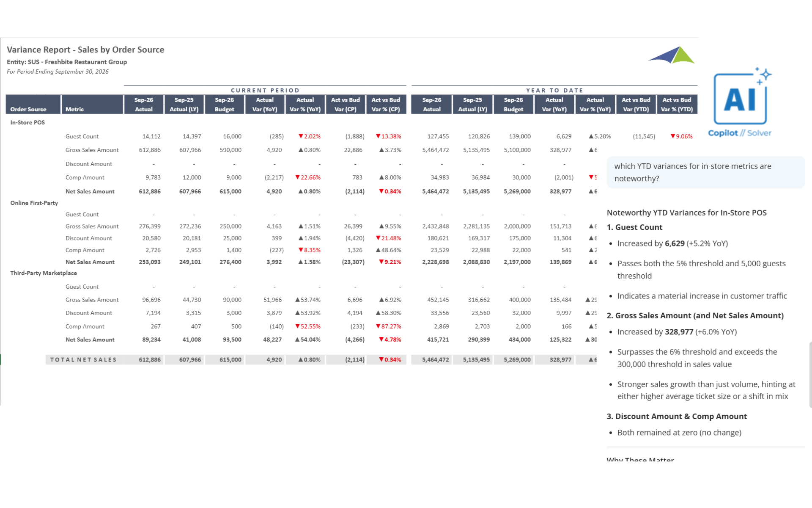The image size is (812, 508).
Task: Select the Online First-Party section label
Action: (x=34, y=203)
